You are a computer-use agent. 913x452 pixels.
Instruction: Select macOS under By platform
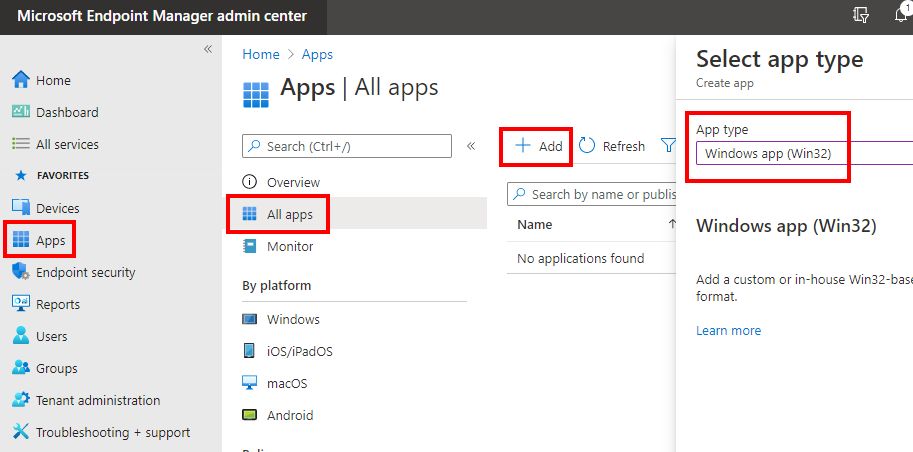tap(287, 383)
